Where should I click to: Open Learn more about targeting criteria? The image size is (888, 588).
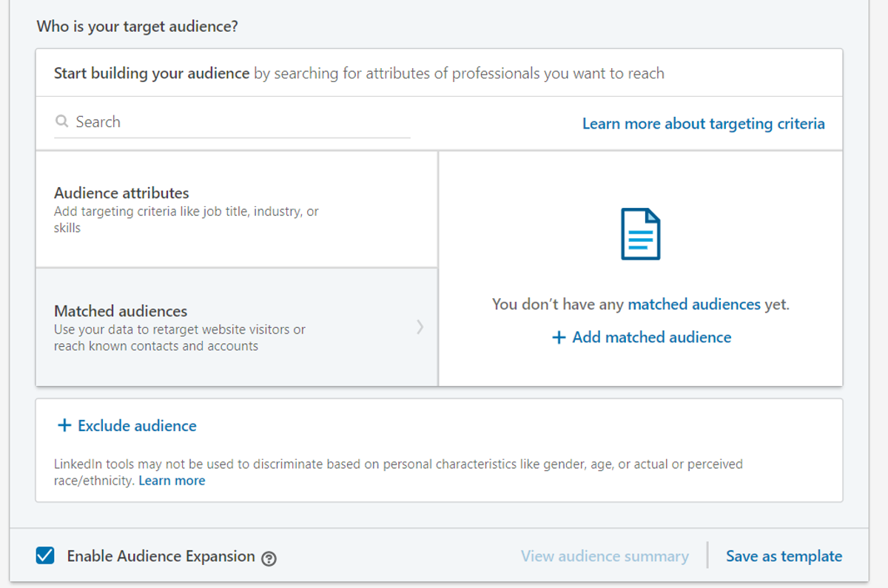704,124
